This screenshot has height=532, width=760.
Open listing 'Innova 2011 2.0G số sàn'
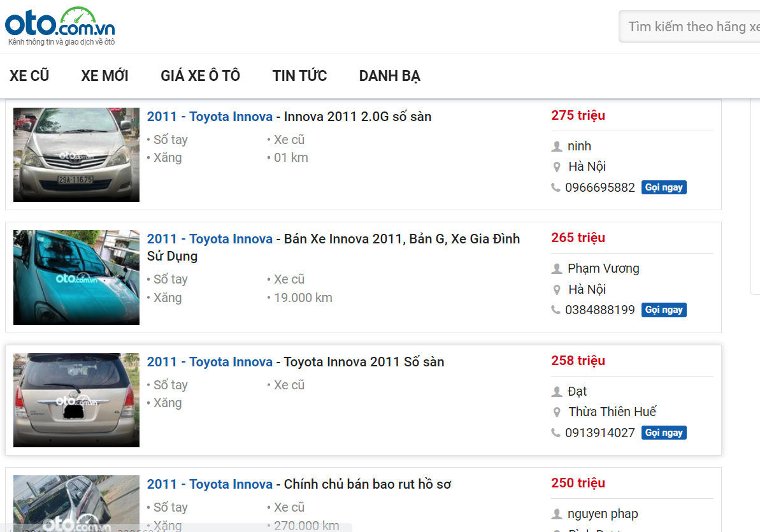(x=289, y=117)
